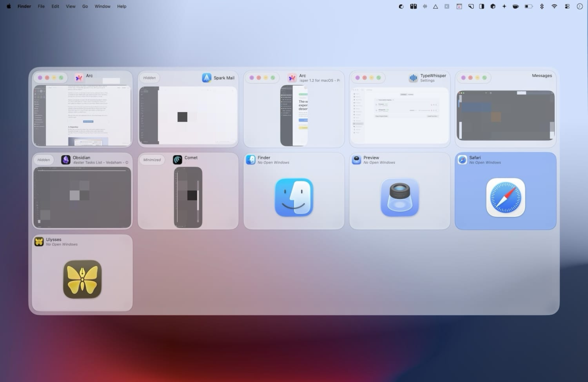
Task: Click the 'TypeWhisper' title text
Action: [433, 76]
